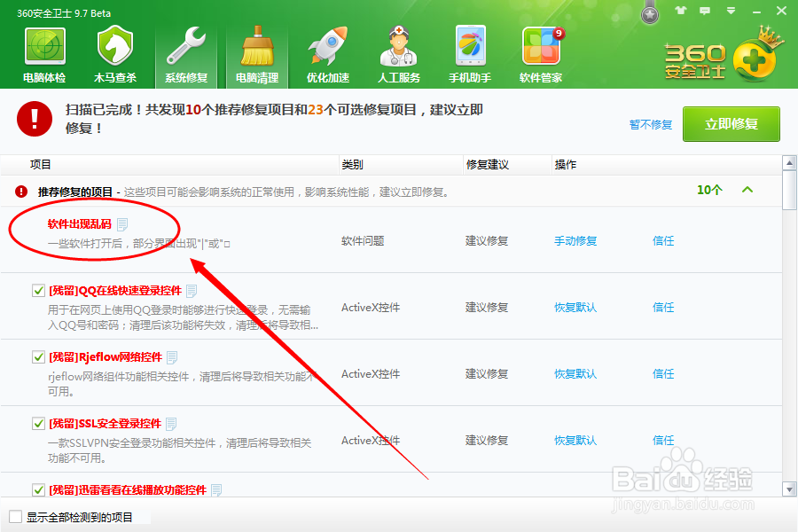Click the medal icon in title bar
The image size is (798, 532).
tap(649, 12)
